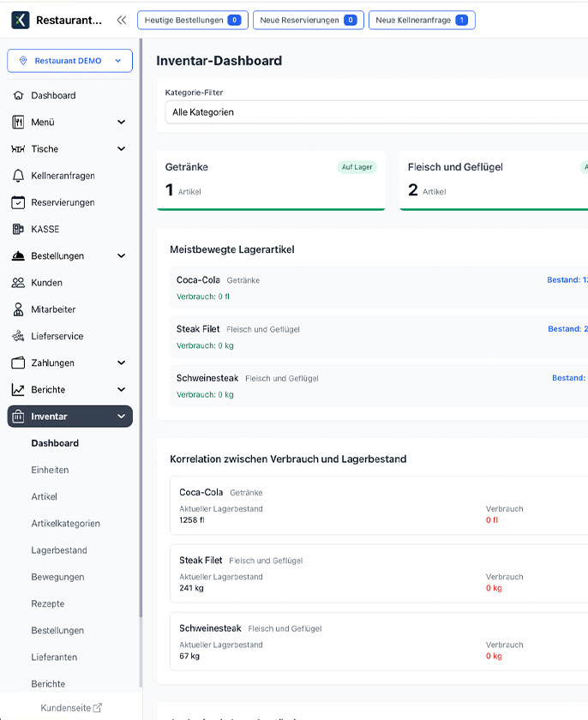Click the Heutige Bestellungen button
The height and width of the screenshot is (720, 588).
(193, 20)
